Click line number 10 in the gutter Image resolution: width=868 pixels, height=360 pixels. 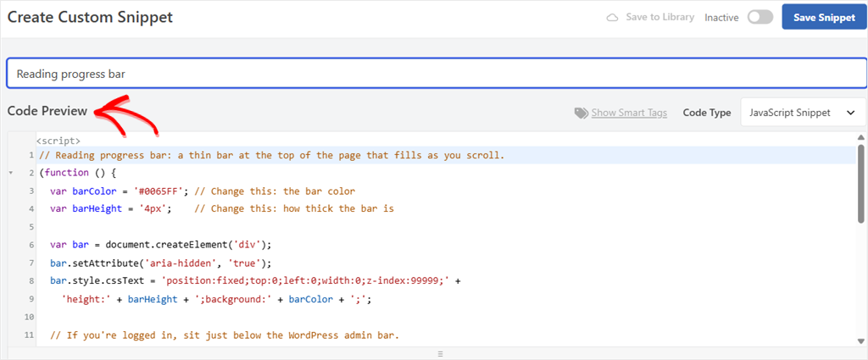[x=30, y=317]
